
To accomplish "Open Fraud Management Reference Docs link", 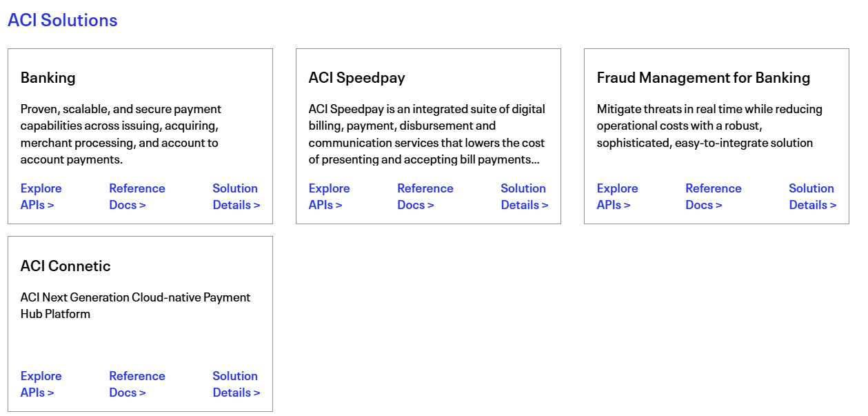I will pyautogui.click(x=713, y=197).
